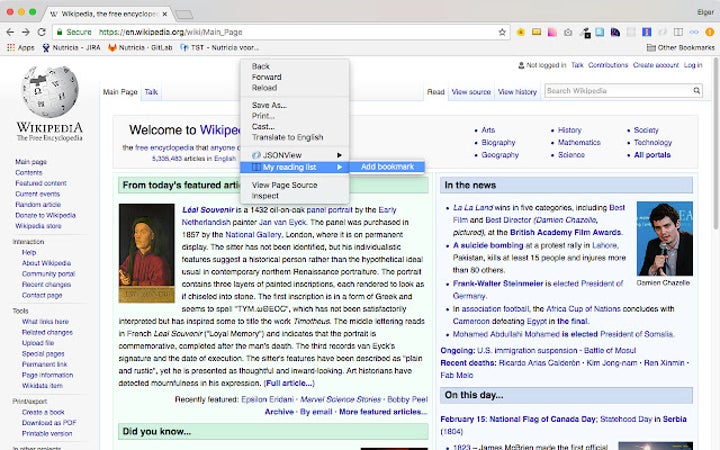This screenshot has height=450, width=720.
Task: Click the browser back arrow
Action: coord(11,32)
